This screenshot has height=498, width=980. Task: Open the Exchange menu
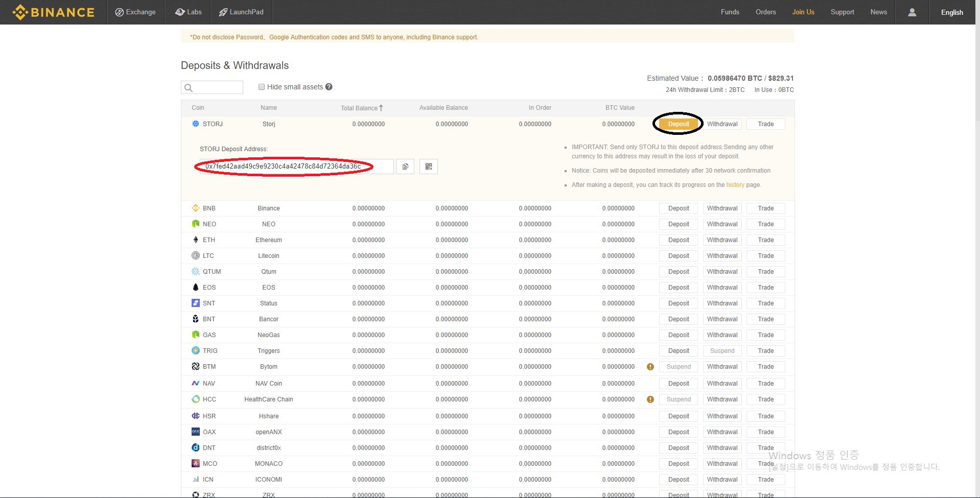[x=135, y=12]
